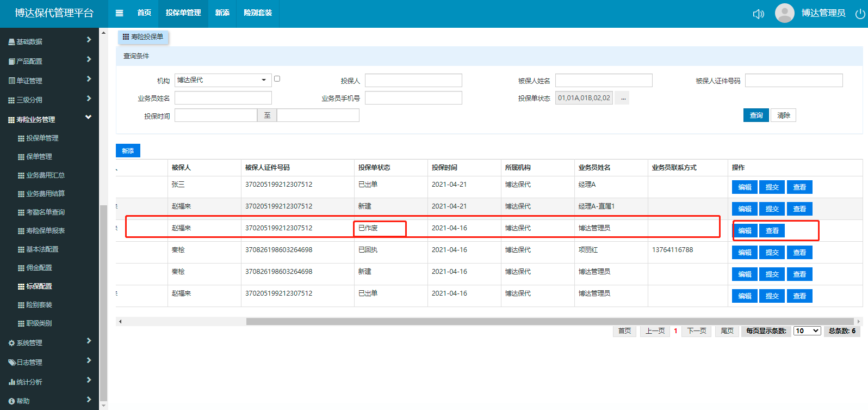This screenshot has width=868, height=410.
Task: Click the power logout icon
Action: [860, 14]
